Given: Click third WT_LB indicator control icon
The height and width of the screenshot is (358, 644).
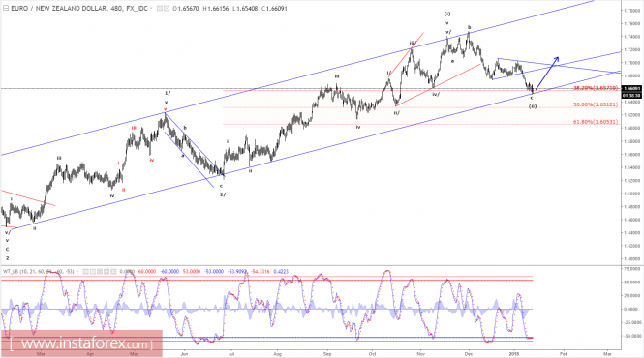Looking at the screenshot, I should click(100, 271).
